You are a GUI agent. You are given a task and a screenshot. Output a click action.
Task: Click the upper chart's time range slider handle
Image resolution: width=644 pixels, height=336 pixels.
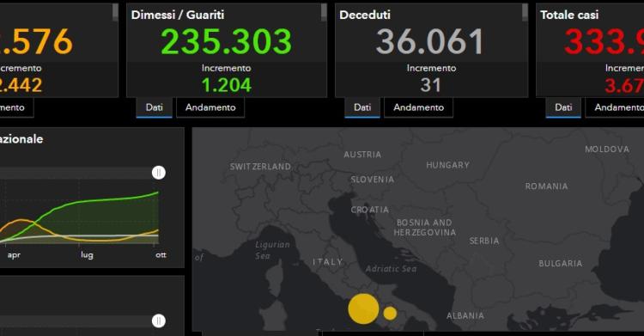159,173
